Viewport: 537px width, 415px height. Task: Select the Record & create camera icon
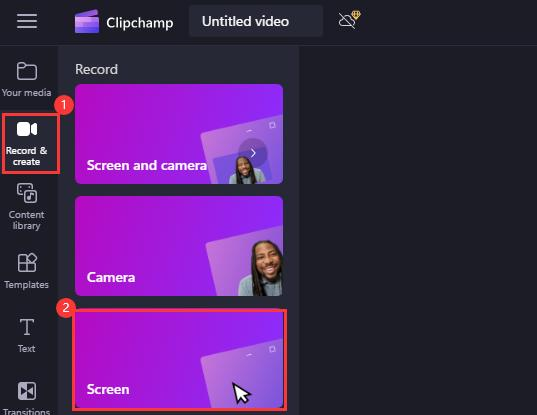27,129
